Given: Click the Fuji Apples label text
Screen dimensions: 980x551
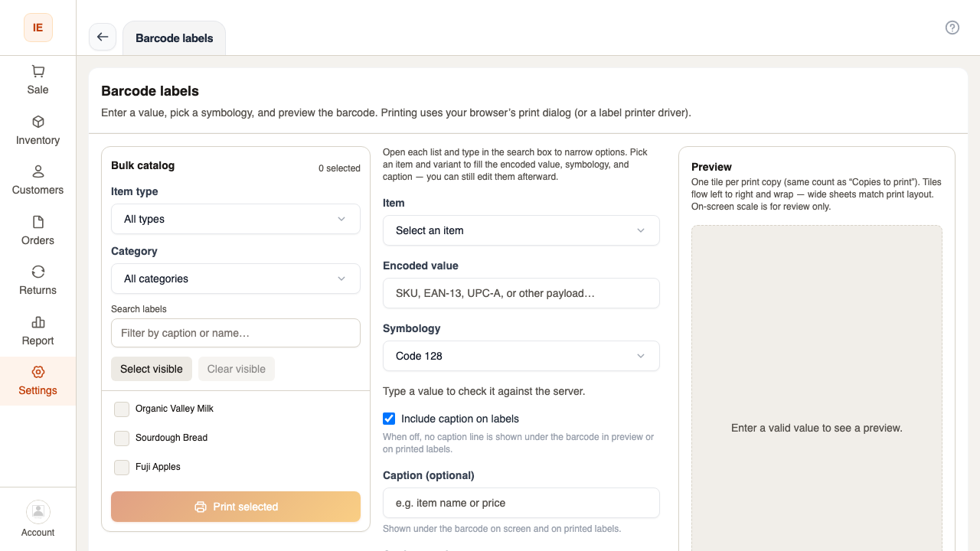Looking at the screenshot, I should click(x=158, y=467).
